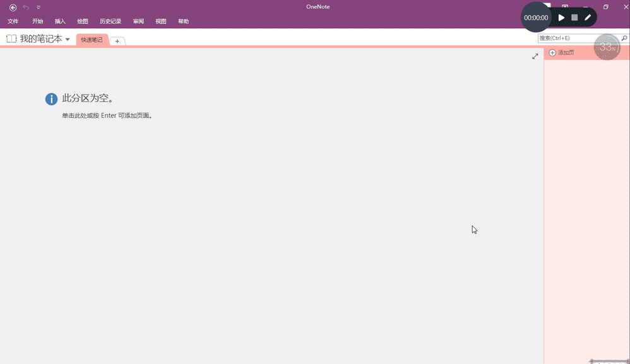Viewport: 630px width, 364px height.
Task: Open the 绘图 ribbon tab
Action: [x=82, y=21]
